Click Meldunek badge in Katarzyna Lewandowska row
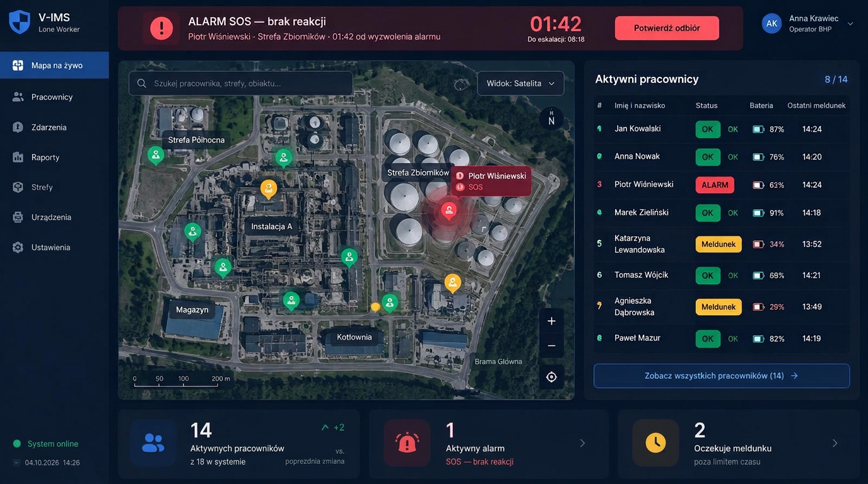The height and width of the screenshot is (484, 868). tap(718, 244)
